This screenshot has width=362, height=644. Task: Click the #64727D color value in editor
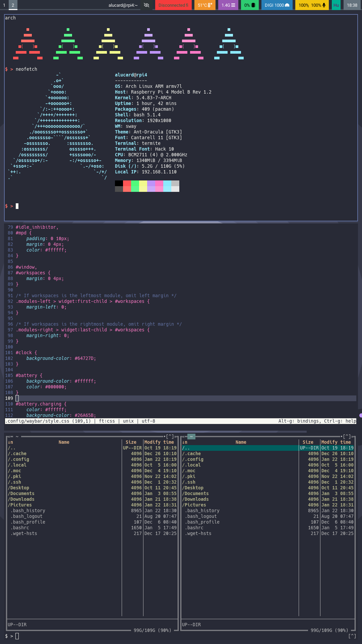[84, 358]
